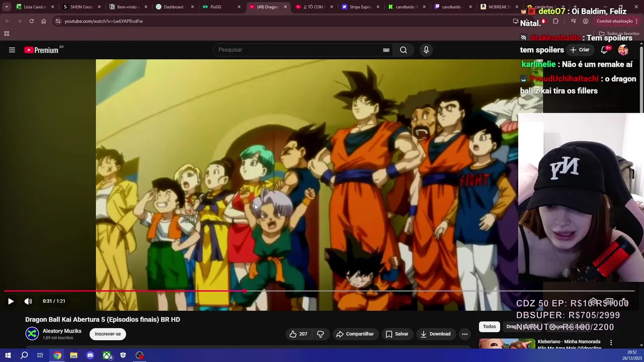644x362 pixels.
Task: Reload the page in browser
Action: pos(31,21)
